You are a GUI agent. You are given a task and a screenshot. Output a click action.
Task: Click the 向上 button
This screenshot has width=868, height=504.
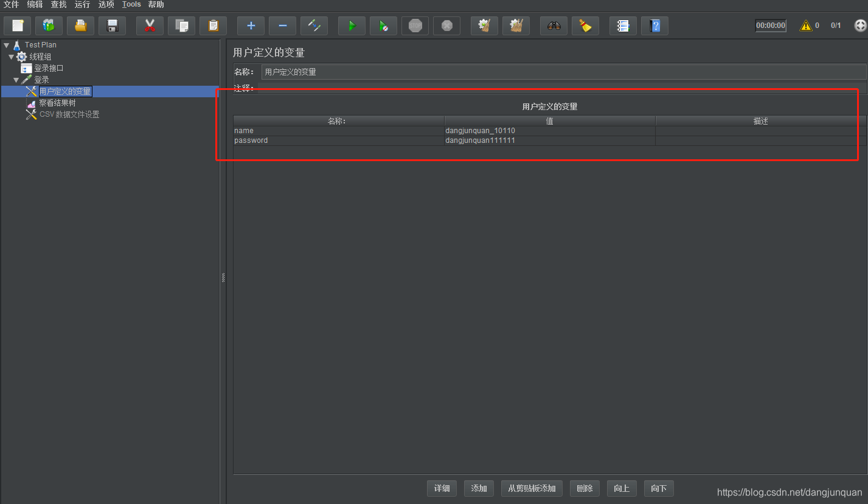click(622, 488)
